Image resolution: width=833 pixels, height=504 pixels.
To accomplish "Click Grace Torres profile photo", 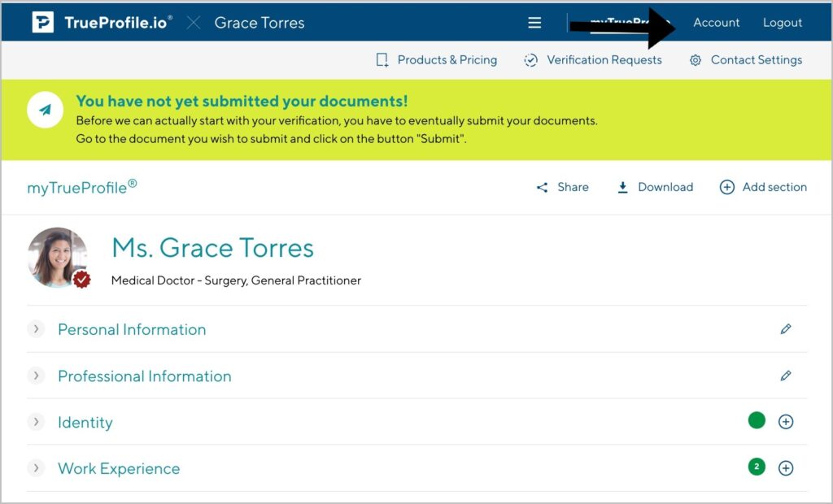I will [58, 257].
